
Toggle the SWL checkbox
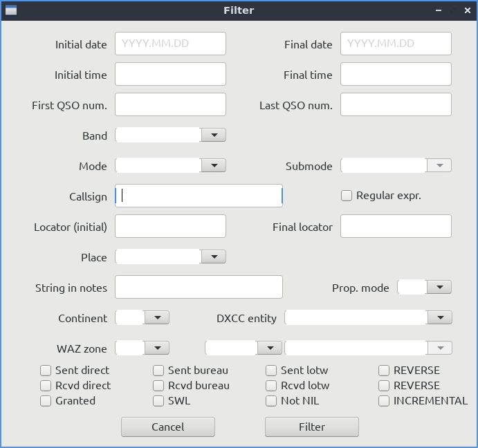pyautogui.click(x=158, y=401)
